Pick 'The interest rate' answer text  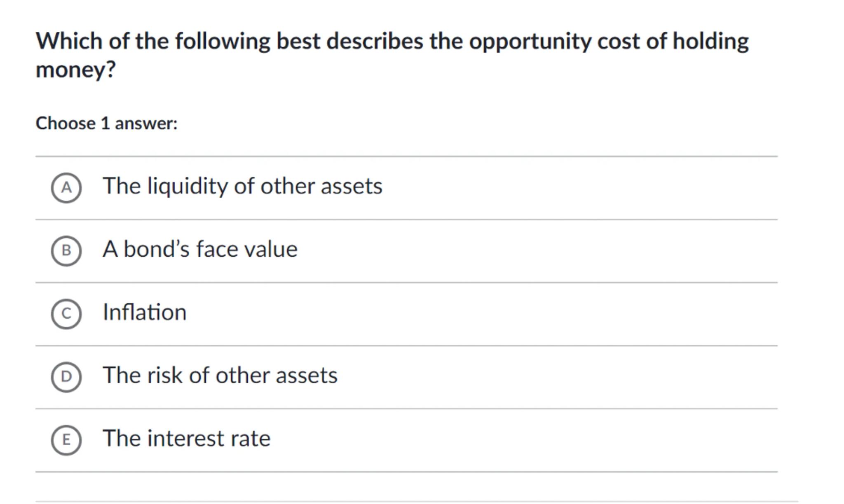click(186, 438)
